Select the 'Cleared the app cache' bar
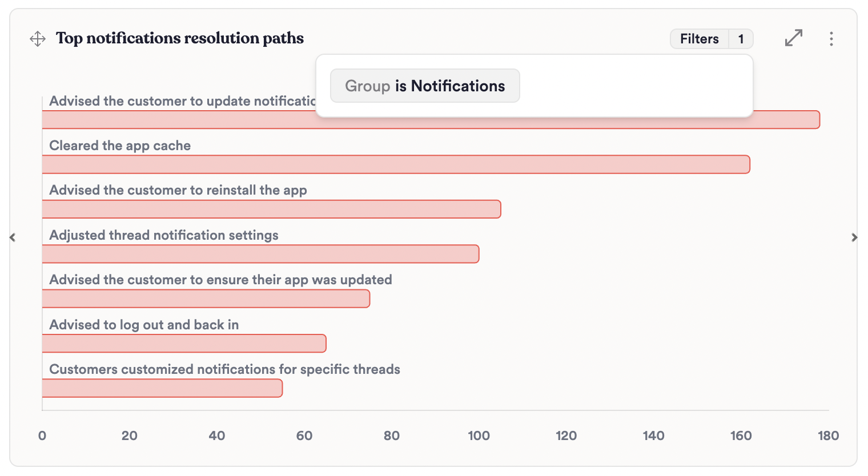The image size is (868, 476). pyautogui.click(x=396, y=164)
